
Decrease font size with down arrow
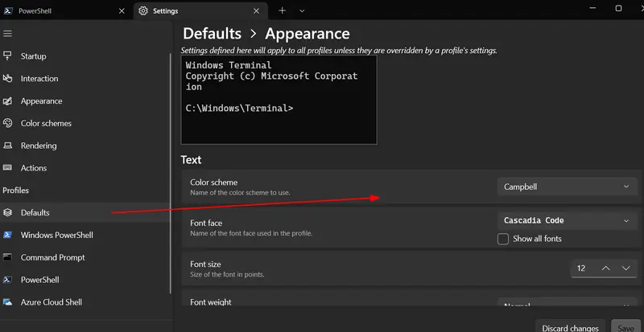pos(626,268)
